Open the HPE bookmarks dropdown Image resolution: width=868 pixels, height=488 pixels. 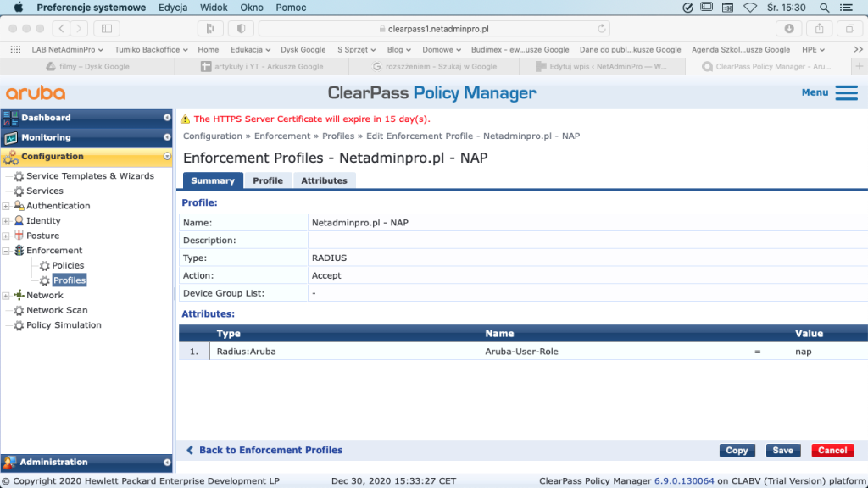(813, 49)
